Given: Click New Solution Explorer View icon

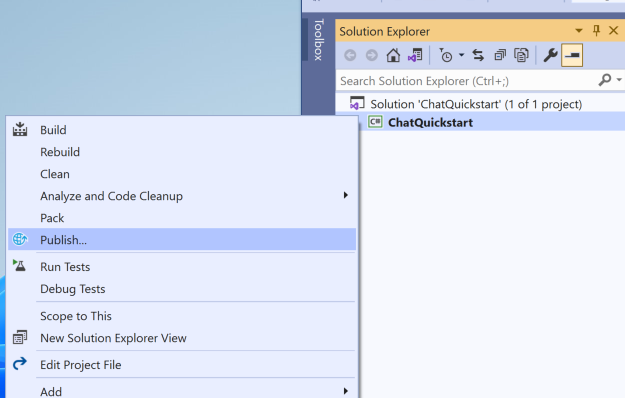Looking at the screenshot, I should coord(20,337).
